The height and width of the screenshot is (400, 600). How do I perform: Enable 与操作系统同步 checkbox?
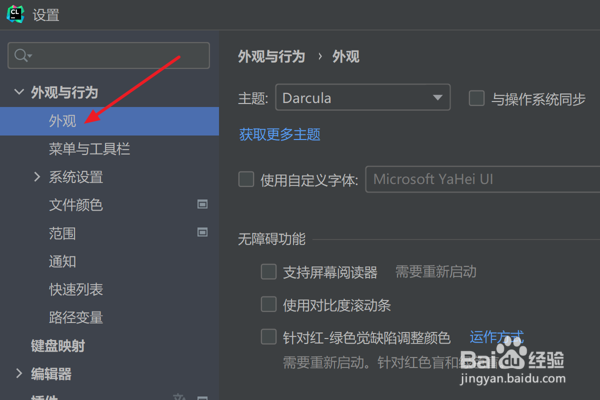point(477,98)
